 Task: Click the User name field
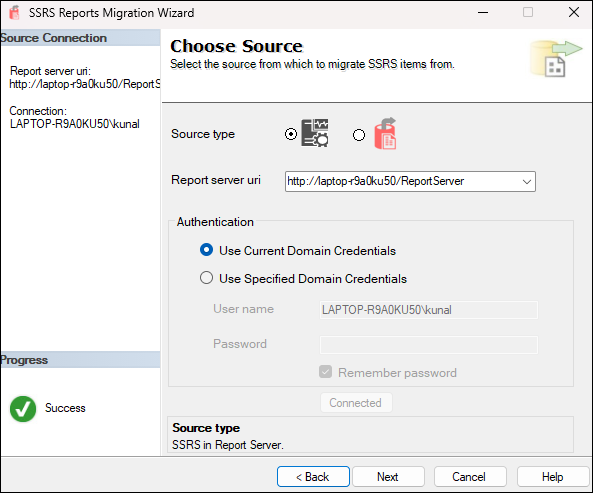tap(428, 310)
